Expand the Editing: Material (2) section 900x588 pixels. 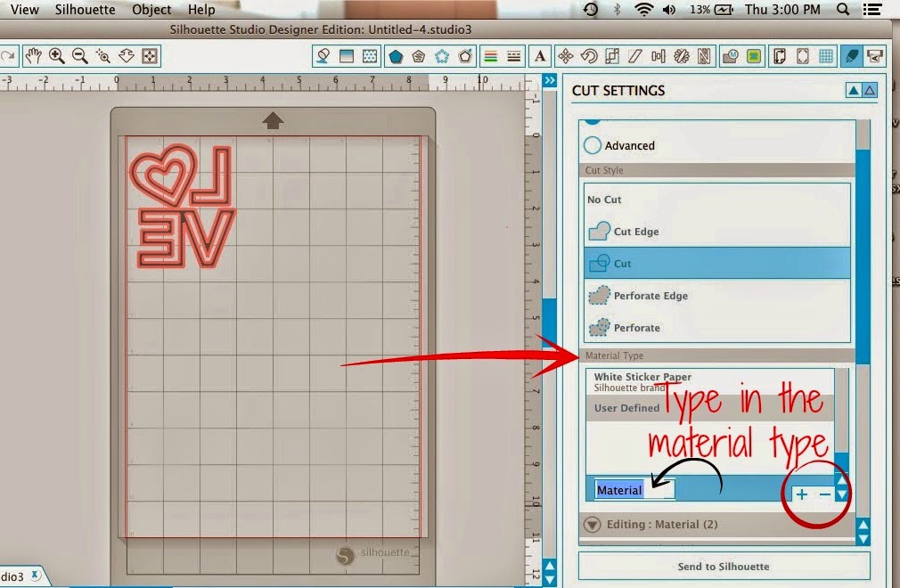tap(592, 524)
